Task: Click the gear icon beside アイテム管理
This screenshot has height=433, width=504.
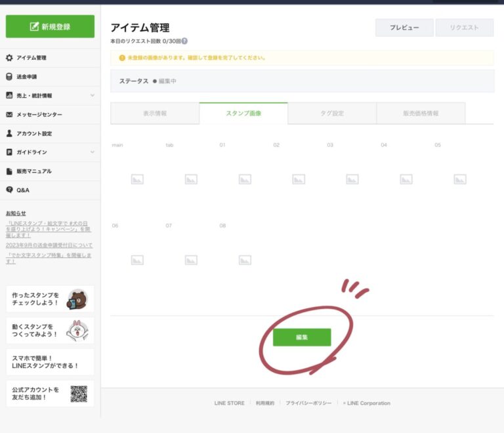Action: tap(9, 58)
